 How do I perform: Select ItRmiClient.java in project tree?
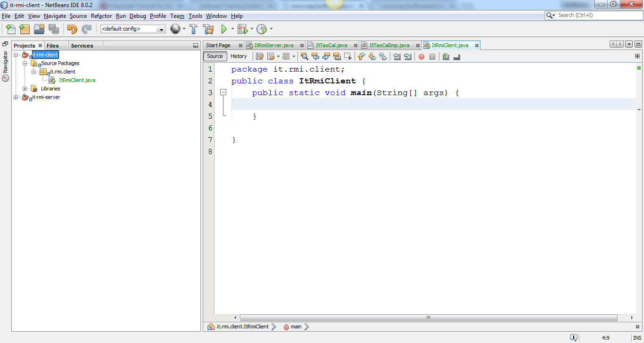click(x=77, y=80)
